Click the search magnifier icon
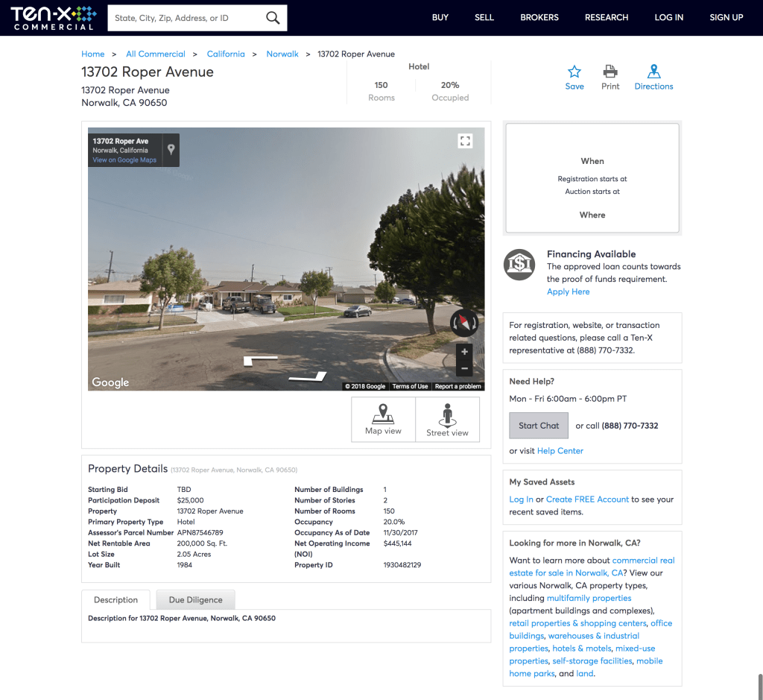 (x=273, y=18)
